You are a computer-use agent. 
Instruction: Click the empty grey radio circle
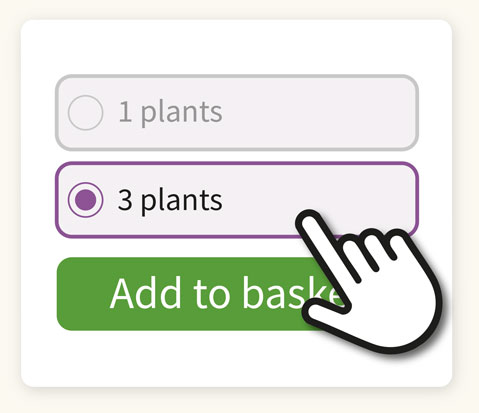coord(85,112)
